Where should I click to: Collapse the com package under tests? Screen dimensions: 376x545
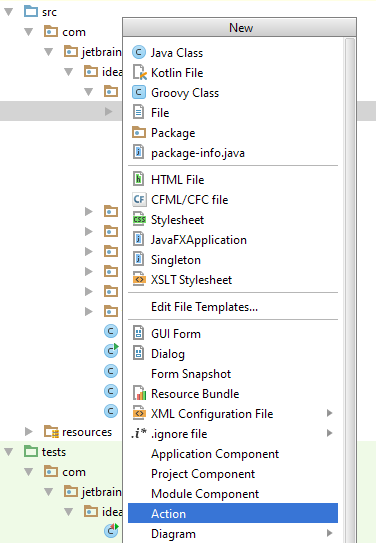click(28, 472)
